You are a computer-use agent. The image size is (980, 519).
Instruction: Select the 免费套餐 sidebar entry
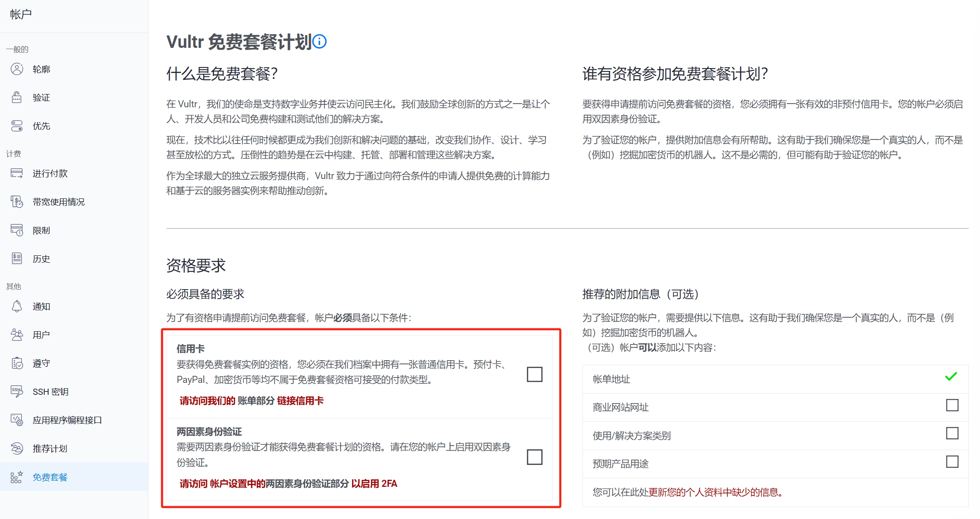pos(74,477)
